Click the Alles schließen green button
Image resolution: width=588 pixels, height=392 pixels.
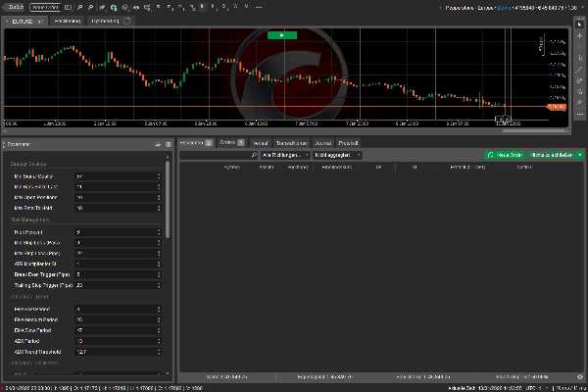(552, 155)
